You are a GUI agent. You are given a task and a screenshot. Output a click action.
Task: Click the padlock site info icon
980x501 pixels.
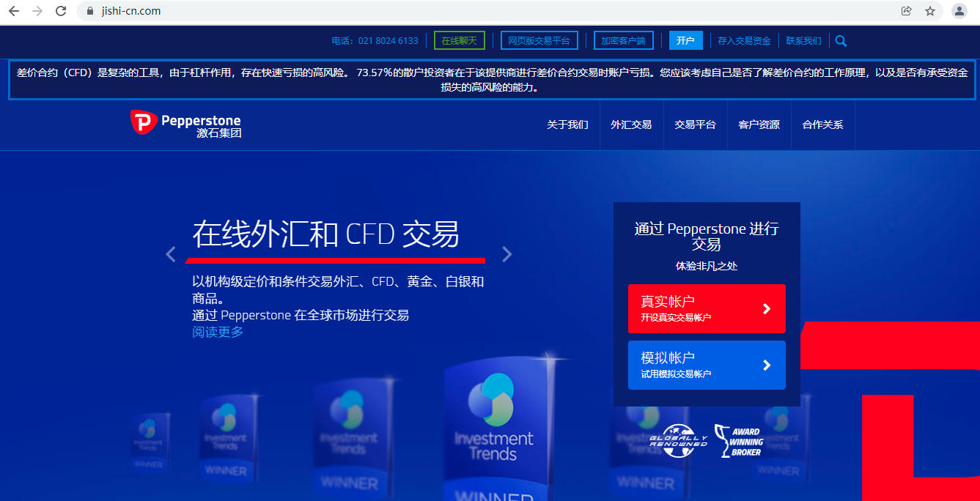point(90,11)
